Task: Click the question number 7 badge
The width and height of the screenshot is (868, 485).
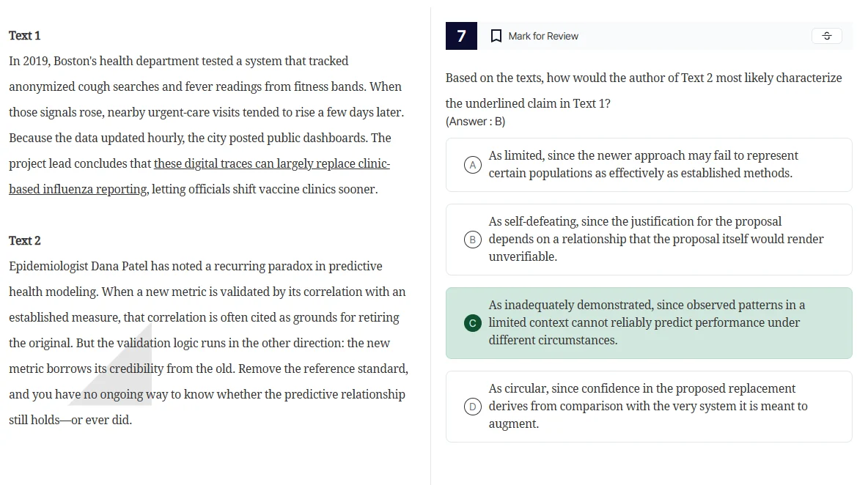Action: pyautogui.click(x=461, y=35)
